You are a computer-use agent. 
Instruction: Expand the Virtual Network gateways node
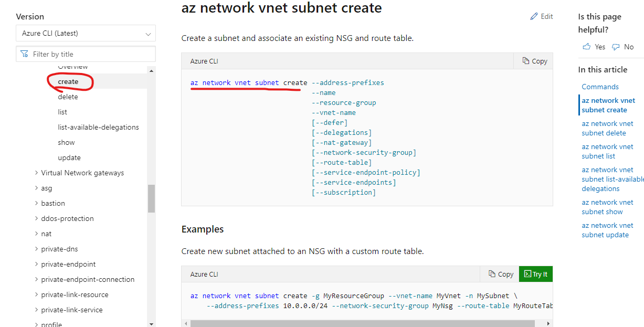(36, 173)
